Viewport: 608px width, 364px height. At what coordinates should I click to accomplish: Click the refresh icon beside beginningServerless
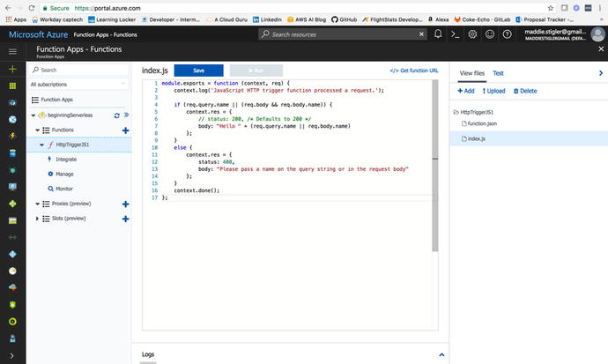tap(116, 115)
